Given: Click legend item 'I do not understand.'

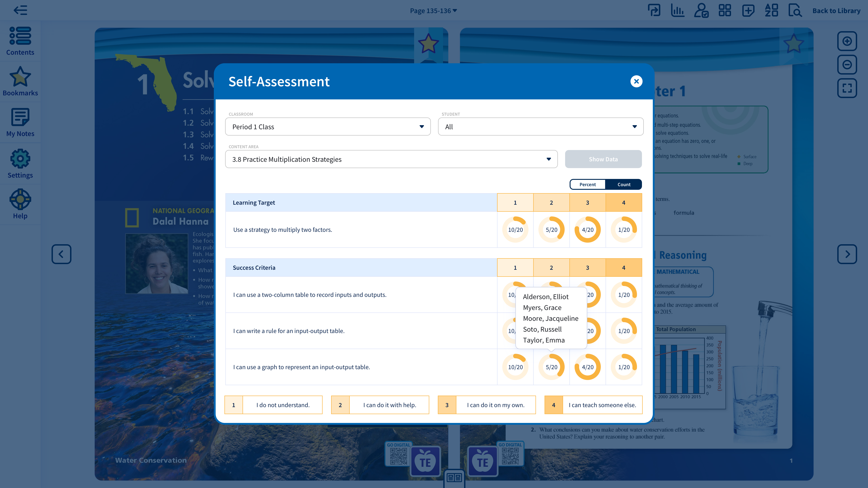Looking at the screenshot, I should pos(273,405).
